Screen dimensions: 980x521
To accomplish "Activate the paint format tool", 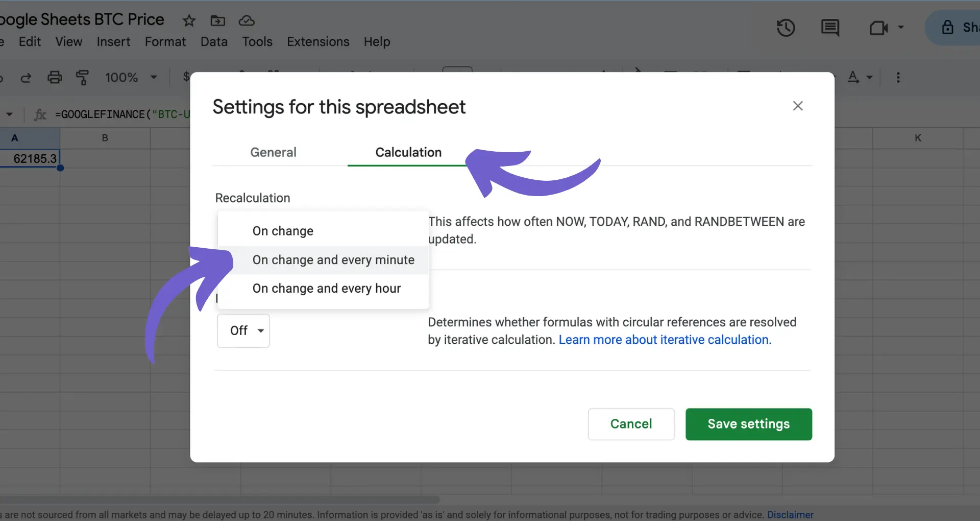I will (82, 77).
